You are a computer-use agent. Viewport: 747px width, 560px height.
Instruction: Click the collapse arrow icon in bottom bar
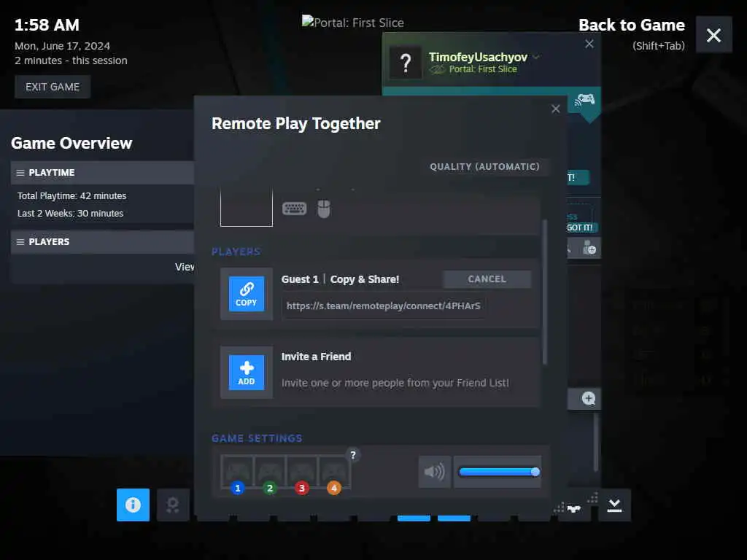point(614,505)
